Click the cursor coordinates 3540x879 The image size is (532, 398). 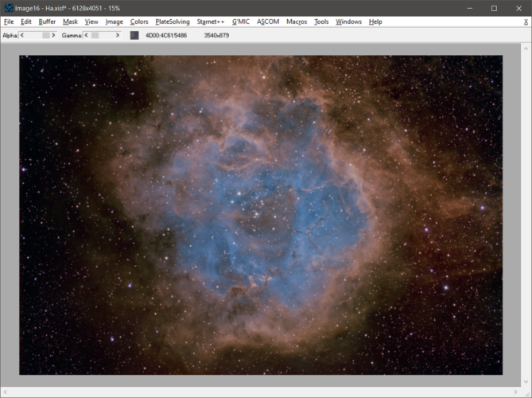pos(216,35)
